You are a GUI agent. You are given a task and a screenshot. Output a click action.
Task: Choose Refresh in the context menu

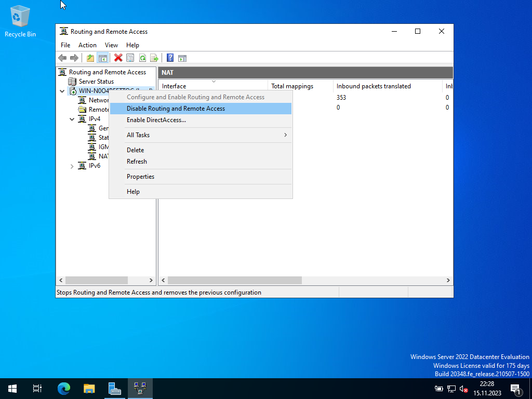click(x=201, y=162)
